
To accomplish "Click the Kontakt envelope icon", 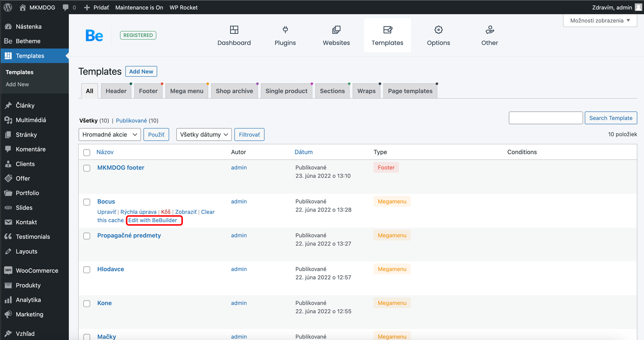I will [8, 222].
